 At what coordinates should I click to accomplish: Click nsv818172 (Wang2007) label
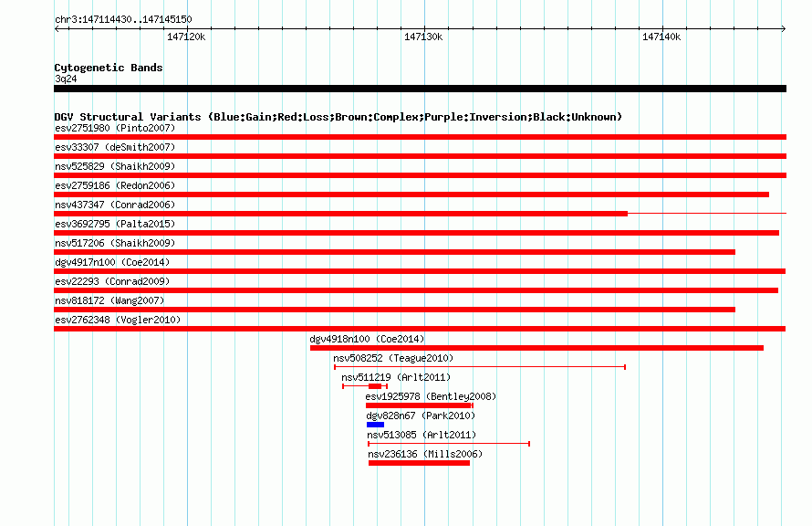pos(109,300)
